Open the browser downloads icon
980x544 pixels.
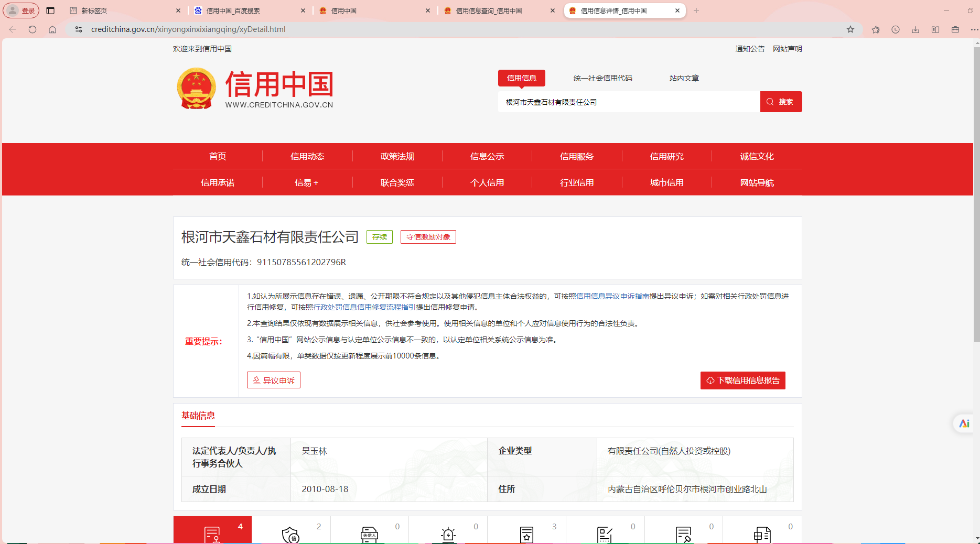click(916, 29)
